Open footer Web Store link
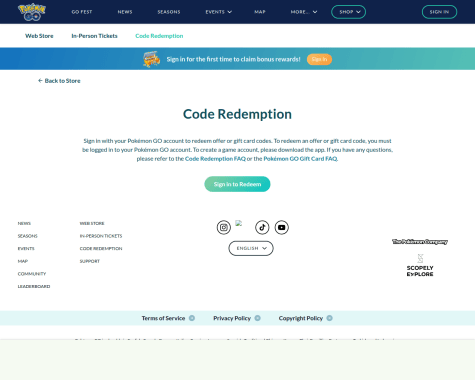The height and width of the screenshot is (380, 475). tap(92, 223)
